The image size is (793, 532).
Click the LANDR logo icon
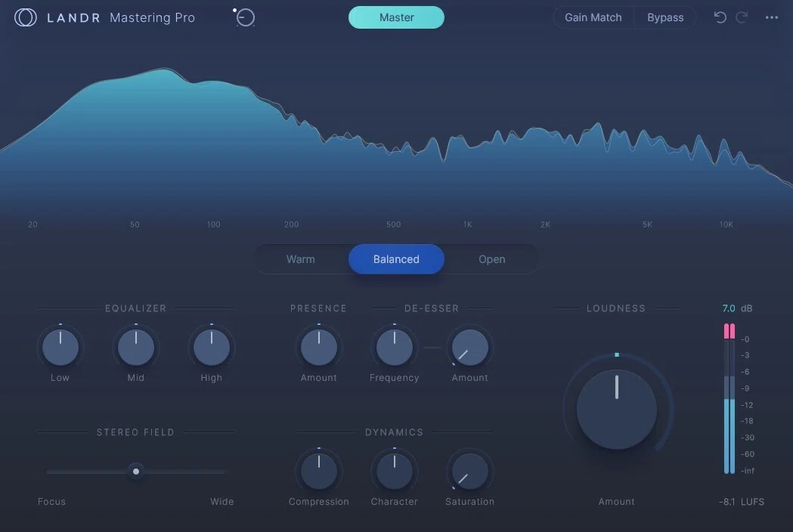25,17
